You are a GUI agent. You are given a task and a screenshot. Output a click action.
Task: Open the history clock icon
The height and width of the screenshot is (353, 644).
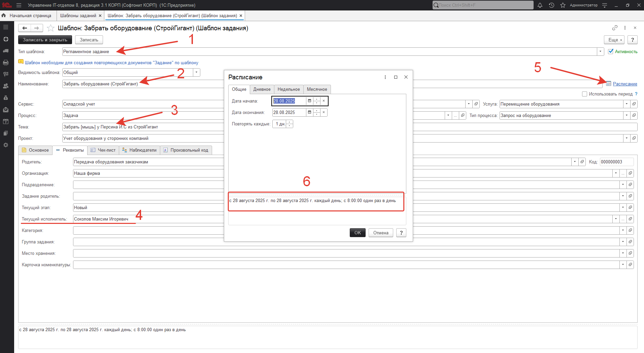(x=551, y=5)
